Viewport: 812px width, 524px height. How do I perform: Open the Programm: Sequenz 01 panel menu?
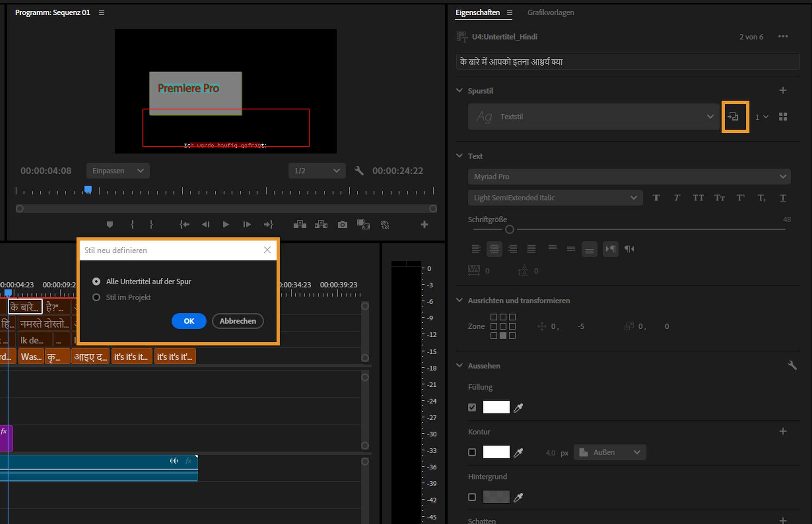click(x=101, y=13)
